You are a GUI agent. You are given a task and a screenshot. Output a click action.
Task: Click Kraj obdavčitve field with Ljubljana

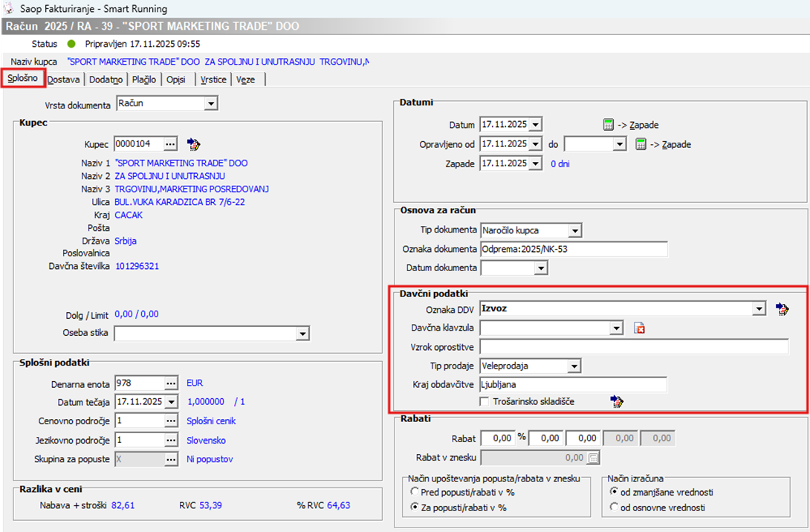pos(574,384)
